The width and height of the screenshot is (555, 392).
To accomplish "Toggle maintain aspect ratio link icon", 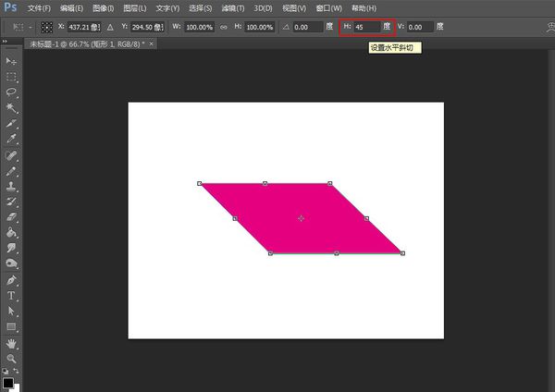I will point(224,27).
